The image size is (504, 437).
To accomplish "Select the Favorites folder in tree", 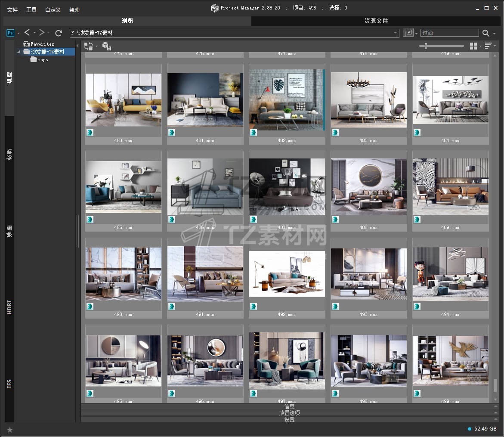I will [42, 44].
